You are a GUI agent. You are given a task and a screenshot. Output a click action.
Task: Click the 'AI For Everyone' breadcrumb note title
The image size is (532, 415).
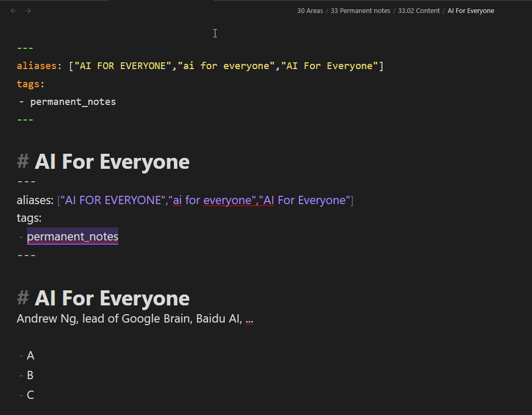(471, 11)
